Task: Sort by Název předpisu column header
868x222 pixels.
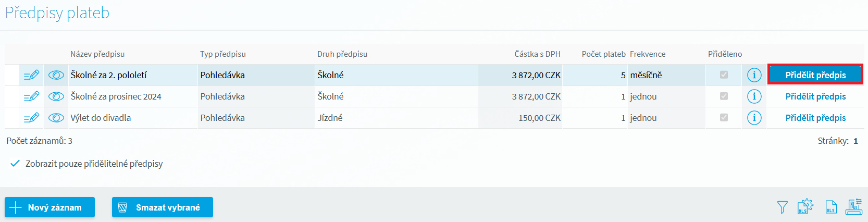Action: pyautogui.click(x=97, y=54)
